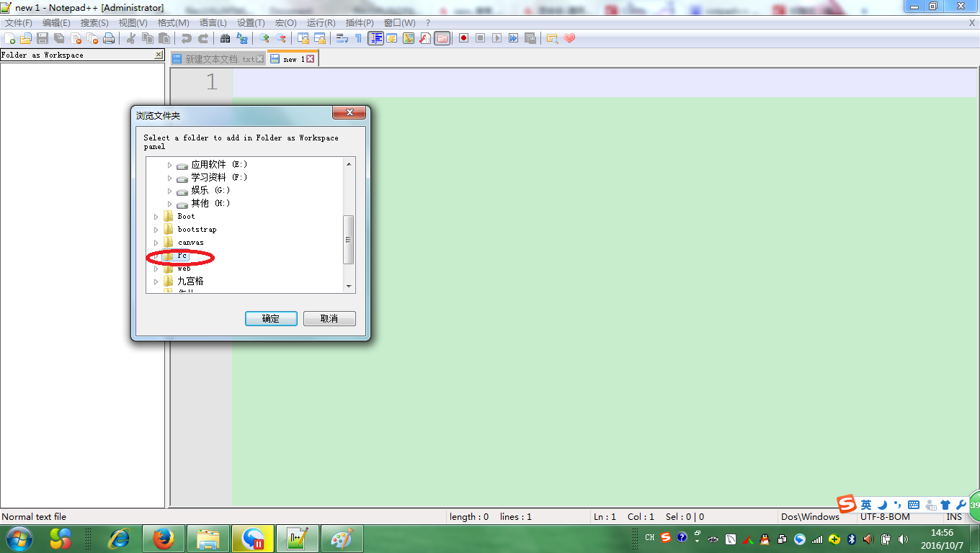Click the toolbar icon left of the heart
980x553 pixels.
coord(552,38)
